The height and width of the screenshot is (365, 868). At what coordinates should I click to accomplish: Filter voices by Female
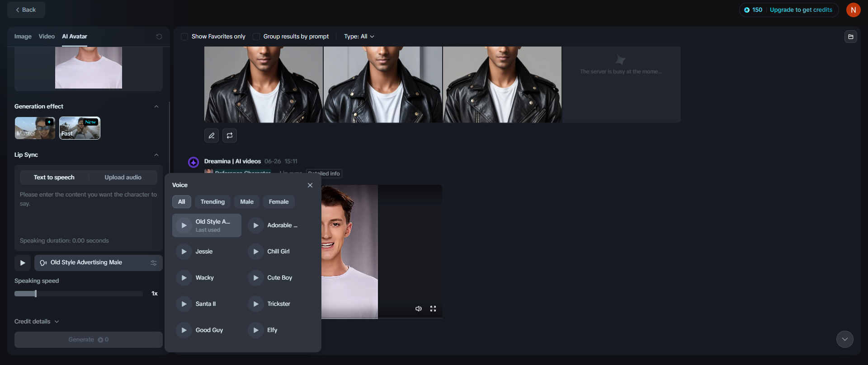pyautogui.click(x=278, y=202)
